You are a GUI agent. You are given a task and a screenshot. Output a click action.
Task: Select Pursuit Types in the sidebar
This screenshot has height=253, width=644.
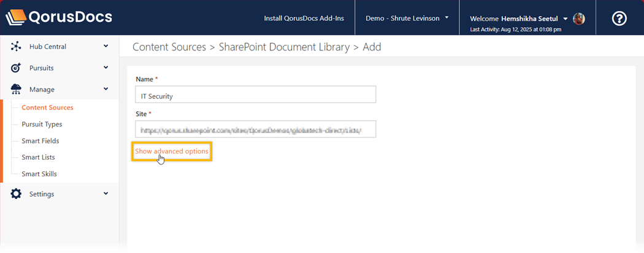42,124
